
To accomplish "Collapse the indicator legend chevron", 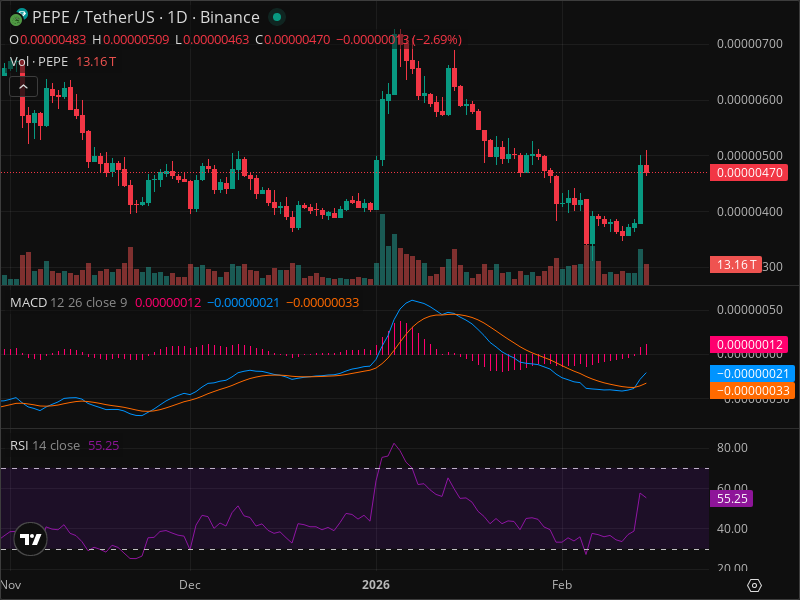I will 23,87.
